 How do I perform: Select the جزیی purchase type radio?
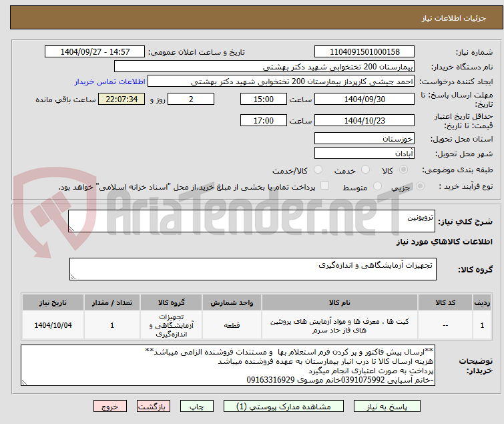[420, 186]
